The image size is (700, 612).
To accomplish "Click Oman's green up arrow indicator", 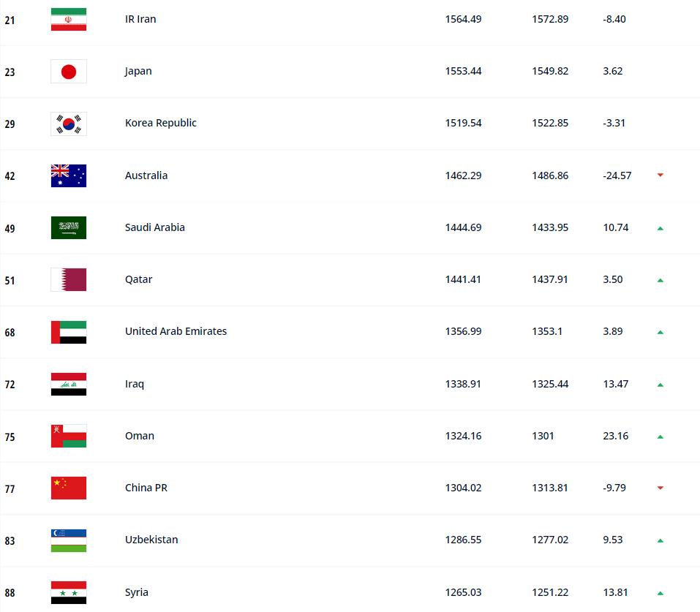I will 661,437.
